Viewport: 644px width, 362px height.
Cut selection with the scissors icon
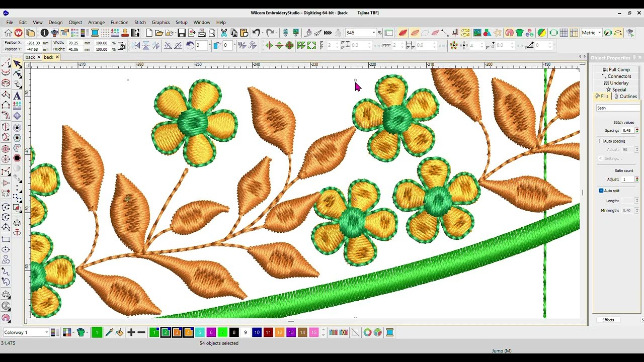click(224, 33)
